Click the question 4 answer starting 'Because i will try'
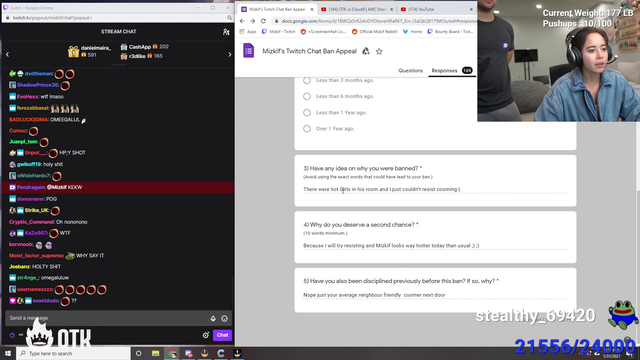640x360 pixels. pos(391,246)
